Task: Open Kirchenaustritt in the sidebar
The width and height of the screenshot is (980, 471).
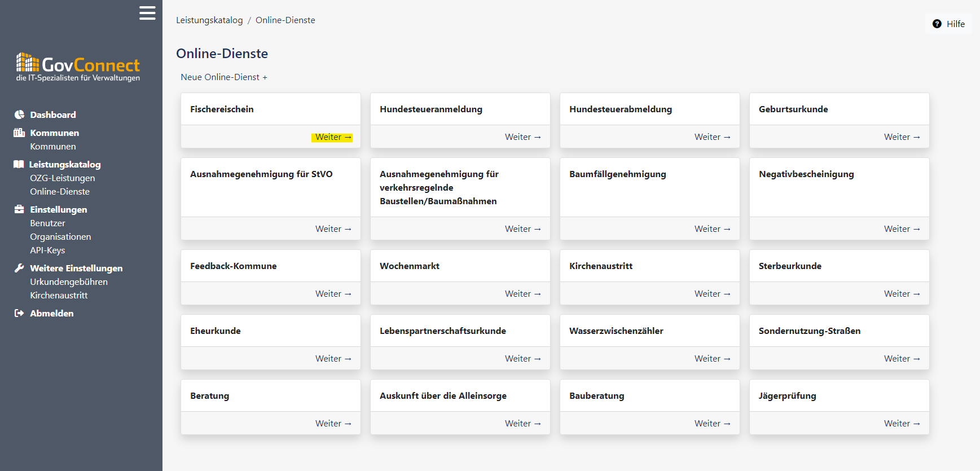Action: pos(59,295)
